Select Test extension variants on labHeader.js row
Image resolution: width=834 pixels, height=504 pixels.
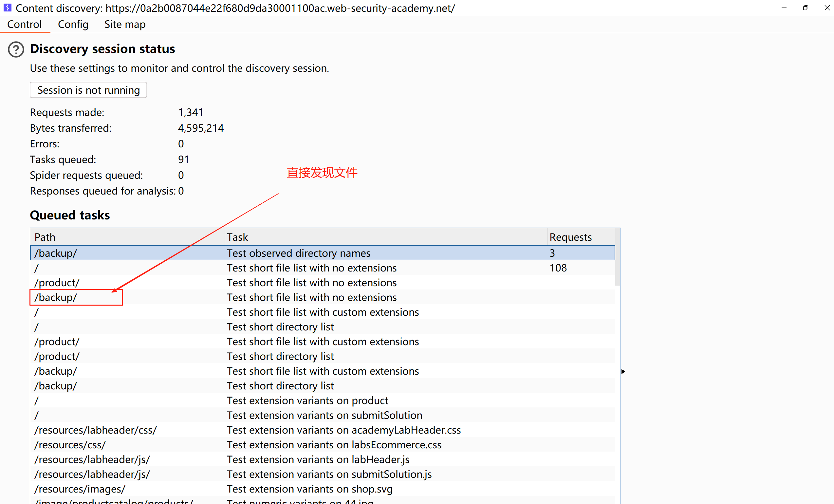click(x=318, y=460)
